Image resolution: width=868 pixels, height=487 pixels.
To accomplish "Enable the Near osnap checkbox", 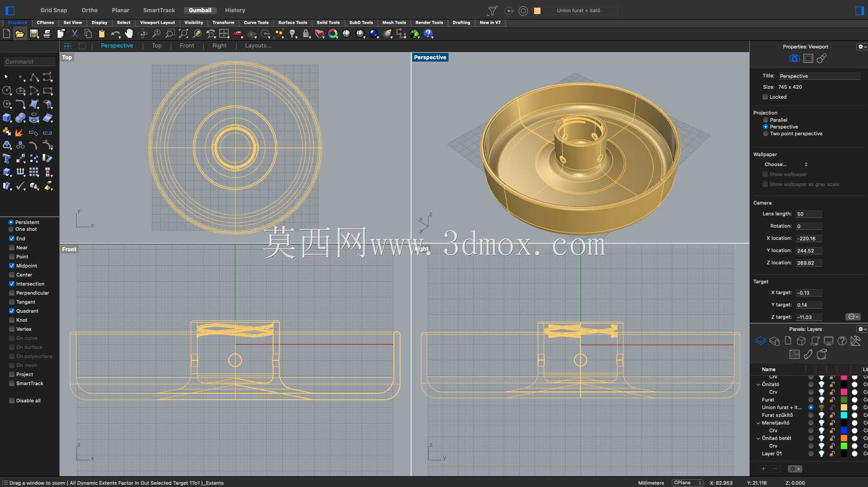I will pyautogui.click(x=12, y=248).
